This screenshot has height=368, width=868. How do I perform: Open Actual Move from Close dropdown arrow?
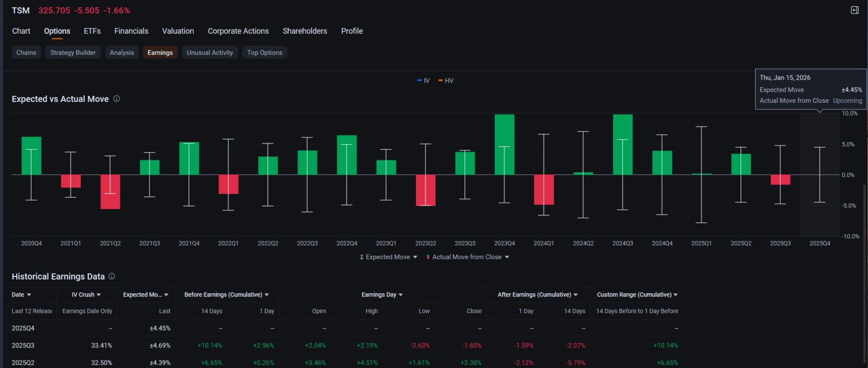(x=507, y=257)
